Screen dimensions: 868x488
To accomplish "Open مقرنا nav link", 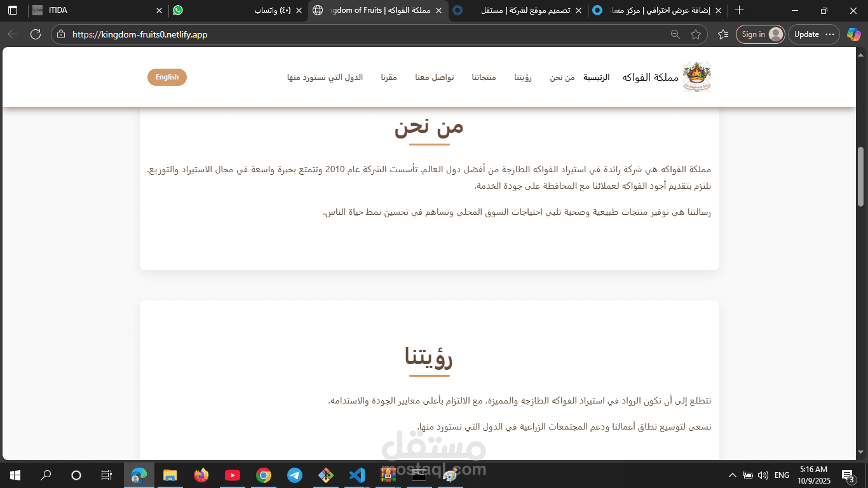I will pyautogui.click(x=389, y=78).
